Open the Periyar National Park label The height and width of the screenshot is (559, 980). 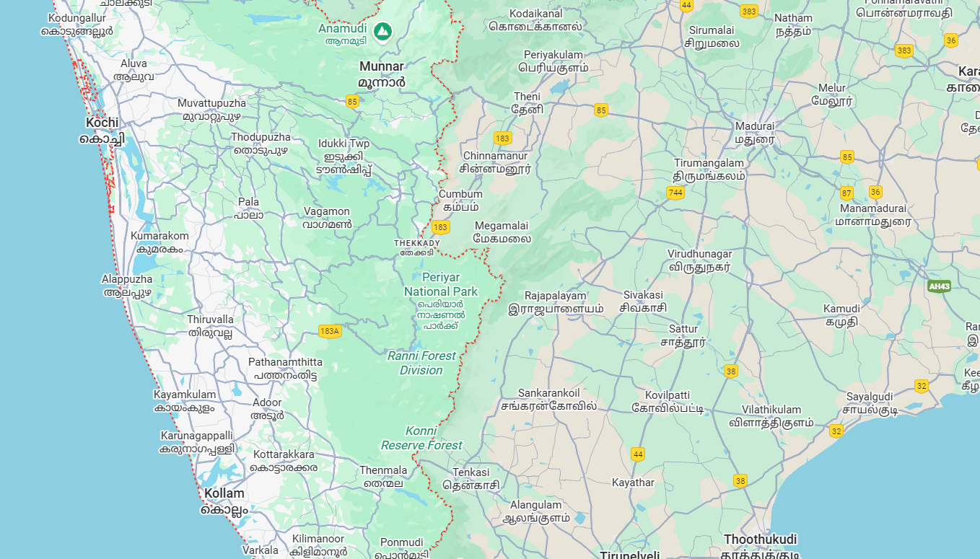[x=440, y=285]
